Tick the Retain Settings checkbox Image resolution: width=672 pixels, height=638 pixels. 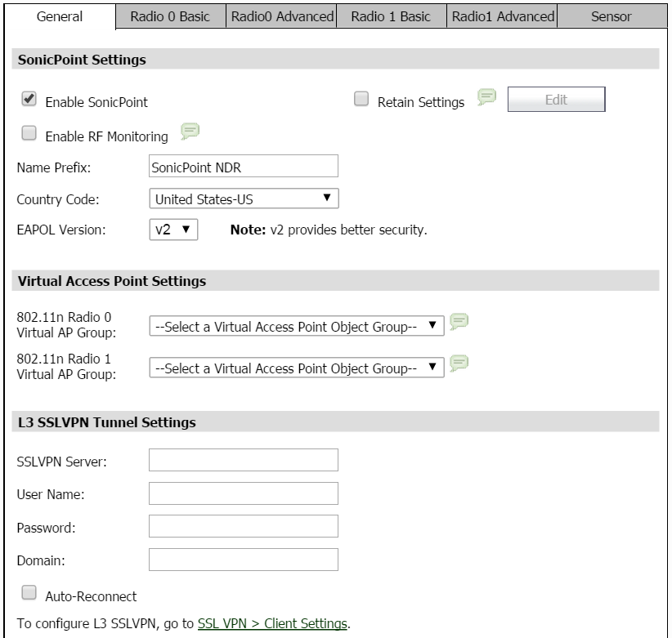[x=361, y=99]
